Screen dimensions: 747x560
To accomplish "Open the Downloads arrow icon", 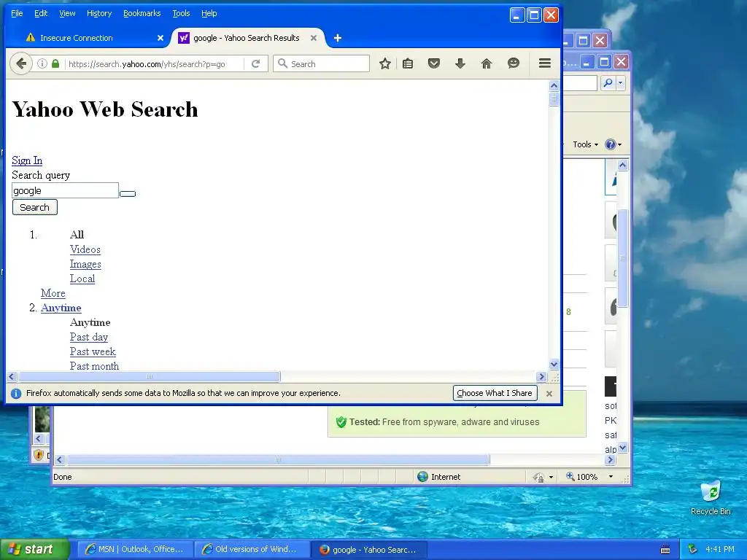I will 460,63.
